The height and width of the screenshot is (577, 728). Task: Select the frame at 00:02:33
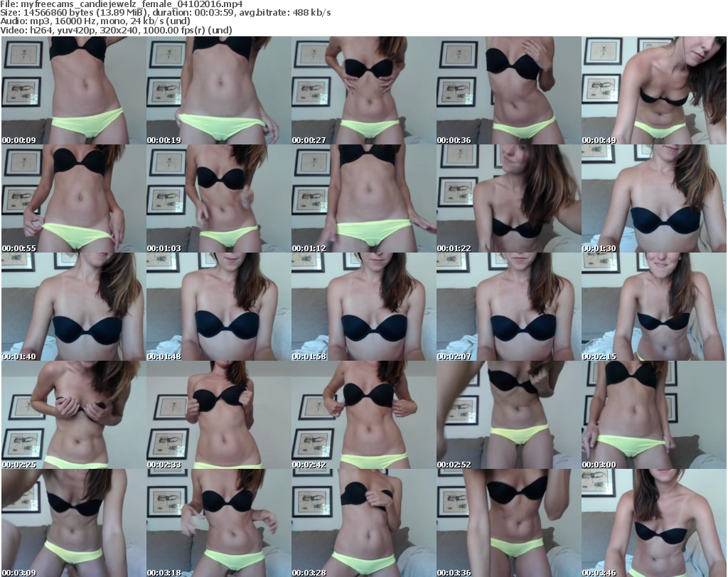click(x=218, y=415)
